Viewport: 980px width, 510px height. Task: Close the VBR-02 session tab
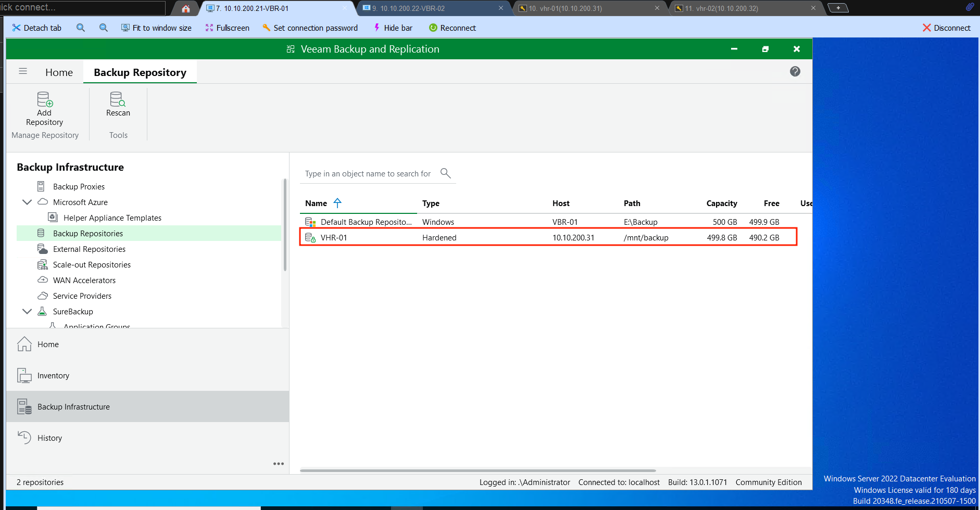point(501,8)
